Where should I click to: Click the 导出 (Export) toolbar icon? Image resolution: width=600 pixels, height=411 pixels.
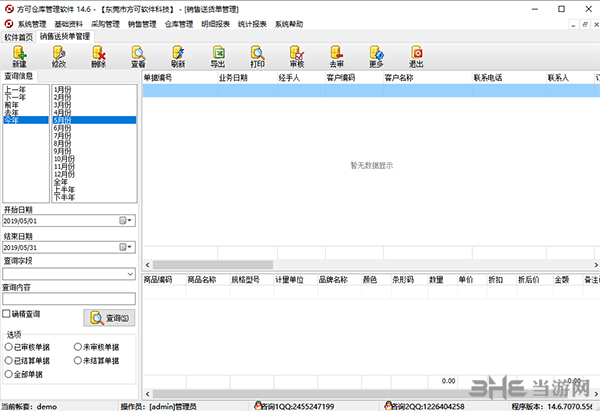pyautogui.click(x=218, y=57)
